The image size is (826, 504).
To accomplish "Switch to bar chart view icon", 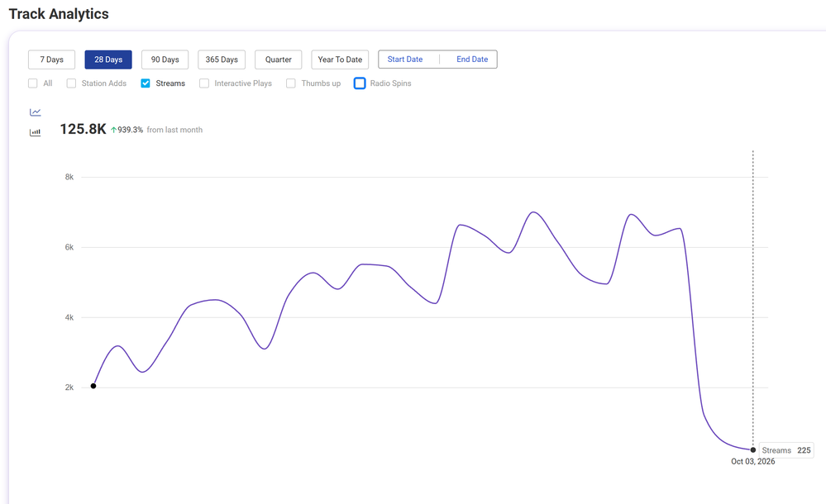I will tap(36, 132).
